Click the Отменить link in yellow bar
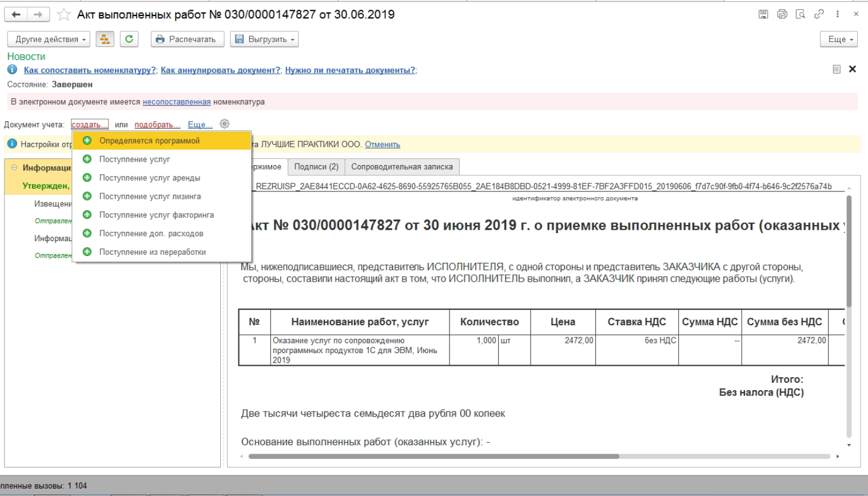This screenshot has width=868, height=496. (x=382, y=145)
